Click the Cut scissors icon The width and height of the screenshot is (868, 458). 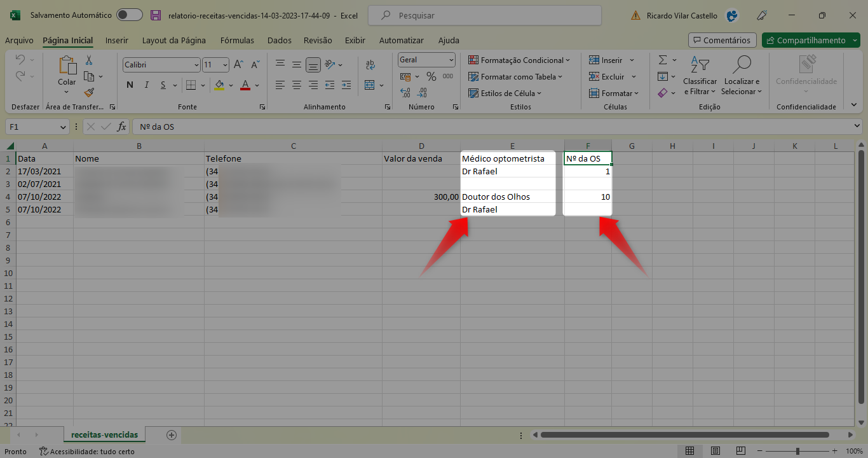89,60
